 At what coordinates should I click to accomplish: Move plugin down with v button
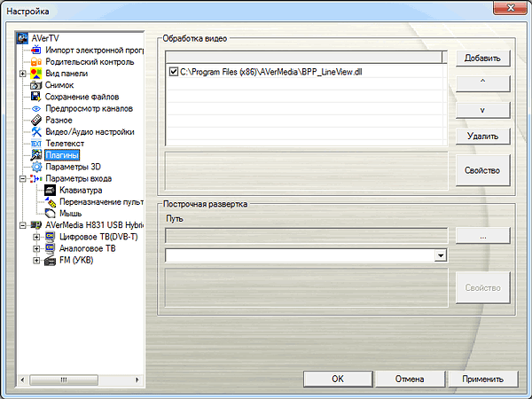(483, 110)
